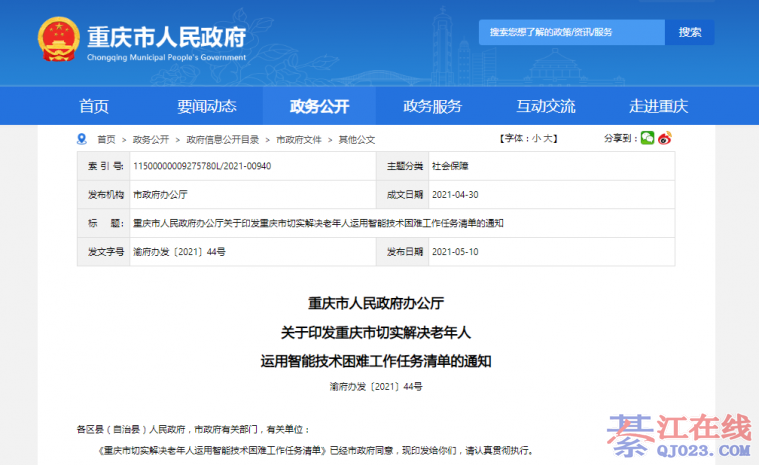This screenshot has width=759, height=465.
Task: Go to the 政务服务 navigation tab
Action: tap(432, 106)
